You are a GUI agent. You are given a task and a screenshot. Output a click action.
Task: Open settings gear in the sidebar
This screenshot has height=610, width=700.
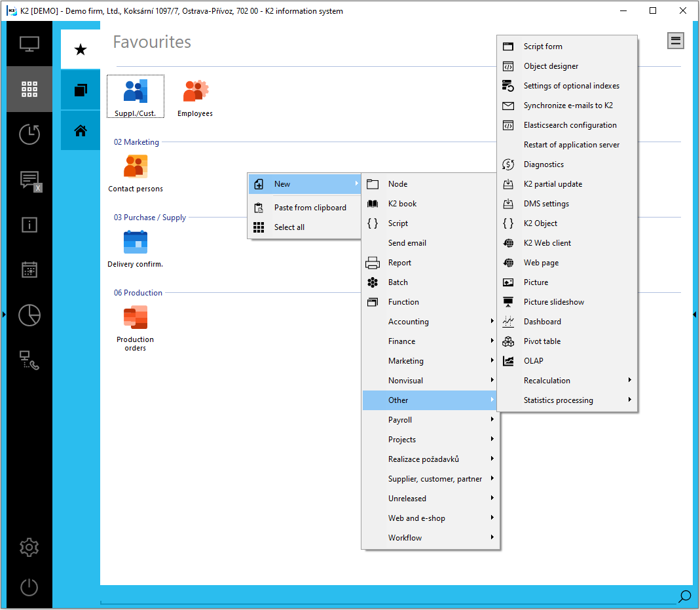coord(29,547)
